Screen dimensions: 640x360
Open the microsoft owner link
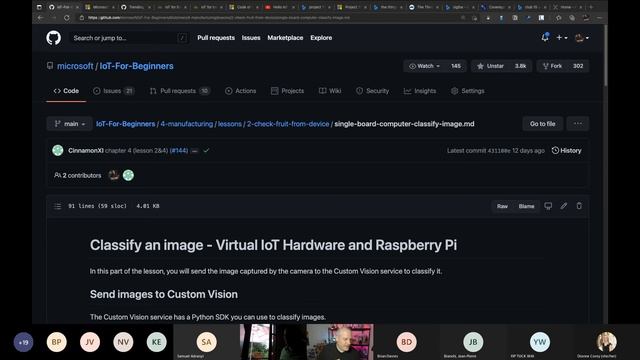[x=75, y=66]
